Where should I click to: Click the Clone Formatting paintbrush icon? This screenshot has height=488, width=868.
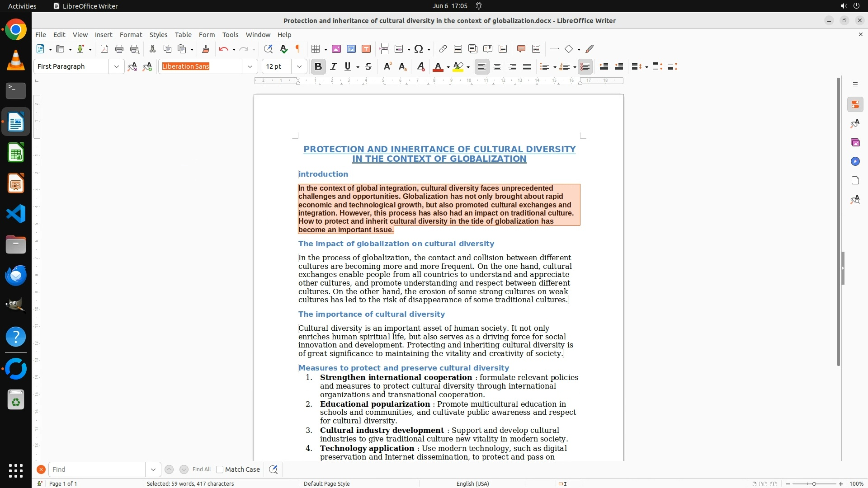pos(206,49)
